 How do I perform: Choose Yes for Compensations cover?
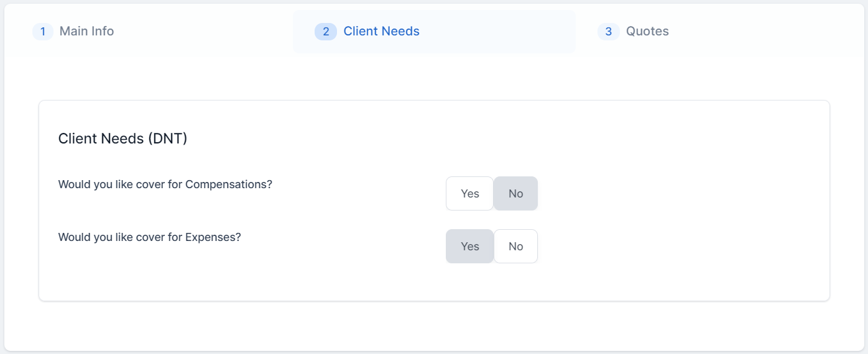coord(469,194)
